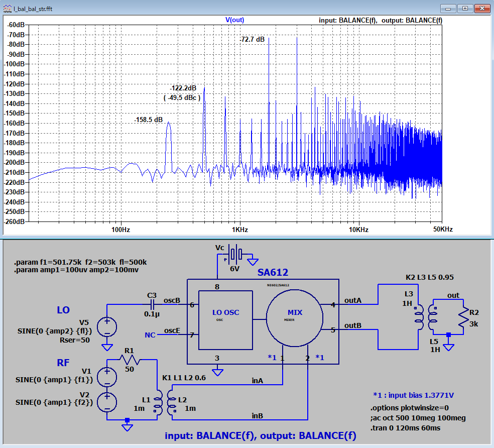Click the NC label on pin 7
Image resolution: width=494 pixels, height=448 pixels.
pos(150,335)
